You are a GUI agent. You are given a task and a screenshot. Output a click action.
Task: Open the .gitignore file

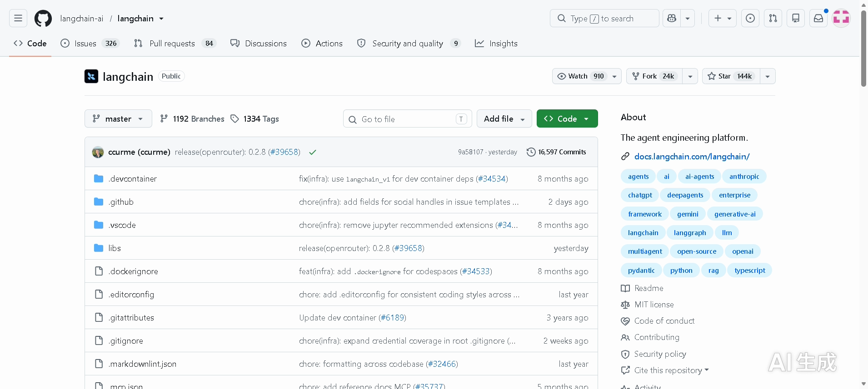126,341
